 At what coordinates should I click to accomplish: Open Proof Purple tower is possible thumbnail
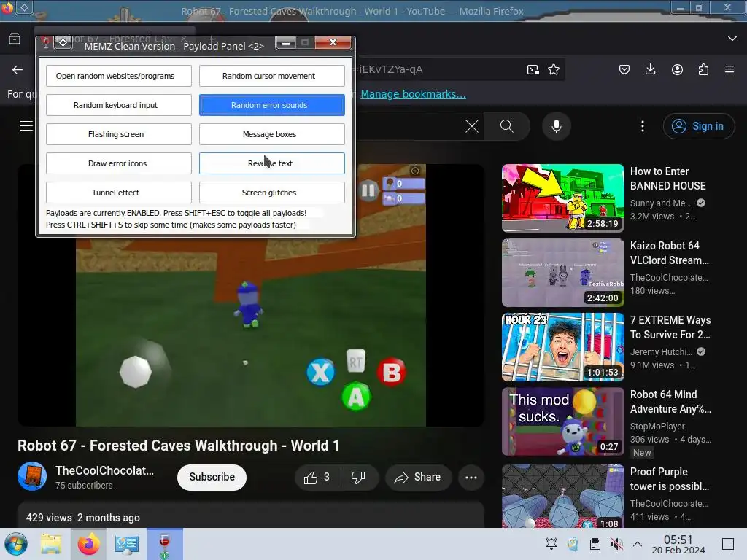562,496
